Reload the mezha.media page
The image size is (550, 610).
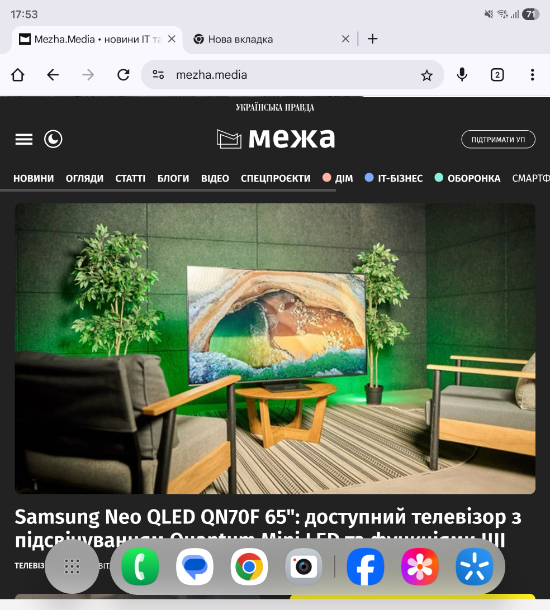123,75
